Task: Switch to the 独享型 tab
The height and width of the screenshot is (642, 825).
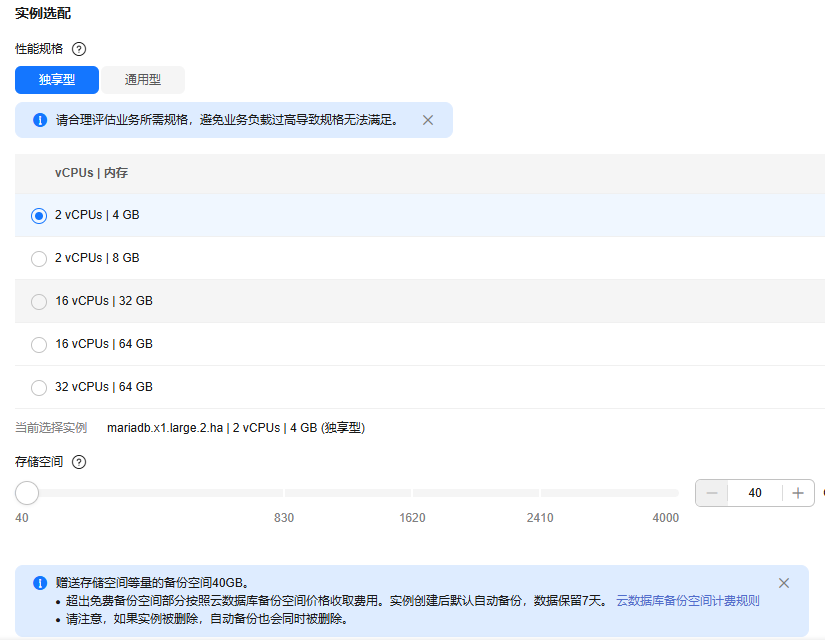Action: click(x=57, y=80)
